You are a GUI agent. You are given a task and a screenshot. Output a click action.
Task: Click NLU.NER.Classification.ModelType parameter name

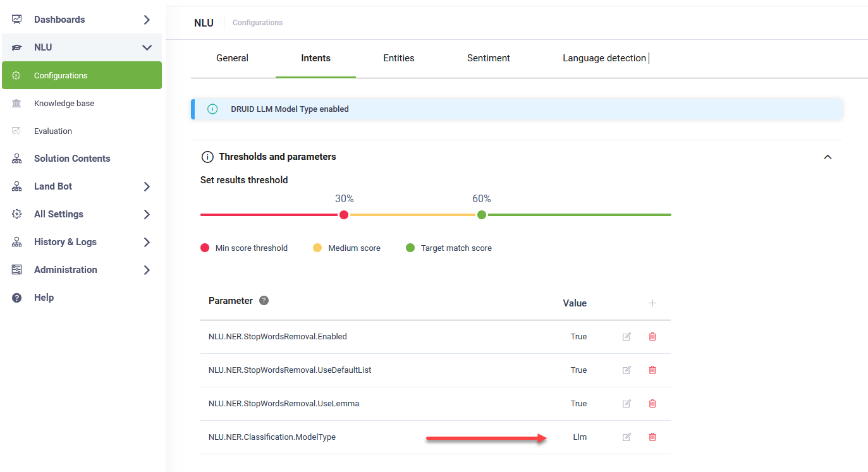[272, 437]
